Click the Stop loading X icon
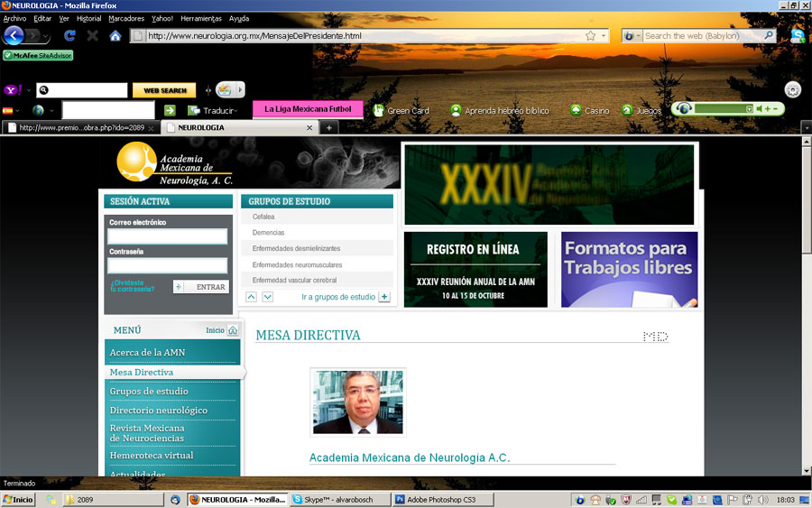812x508 pixels. coord(93,36)
